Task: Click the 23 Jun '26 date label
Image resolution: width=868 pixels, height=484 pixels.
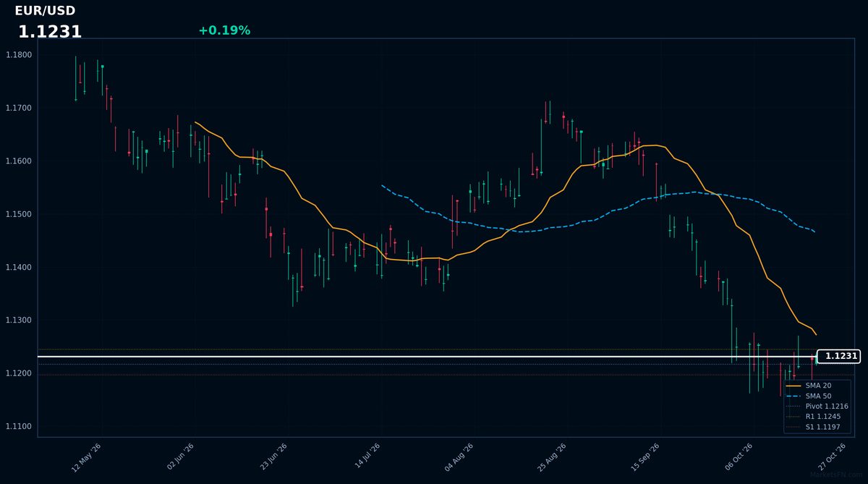Action: (x=274, y=457)
